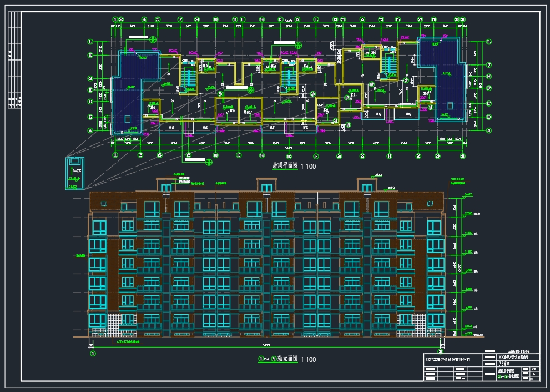Click the 54000 overall dimension under the elevation

(x=268, y=345)
